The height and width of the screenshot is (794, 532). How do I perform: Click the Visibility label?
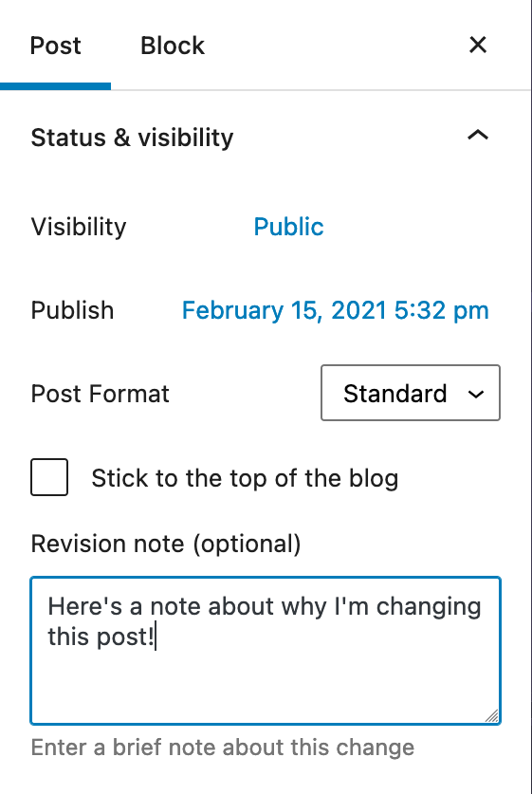pyautogui.click(x=79, y=227)
